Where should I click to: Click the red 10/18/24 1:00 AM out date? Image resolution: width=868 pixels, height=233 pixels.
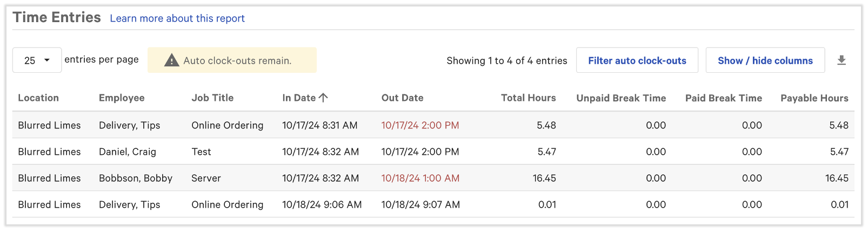[x=420, y=178]
